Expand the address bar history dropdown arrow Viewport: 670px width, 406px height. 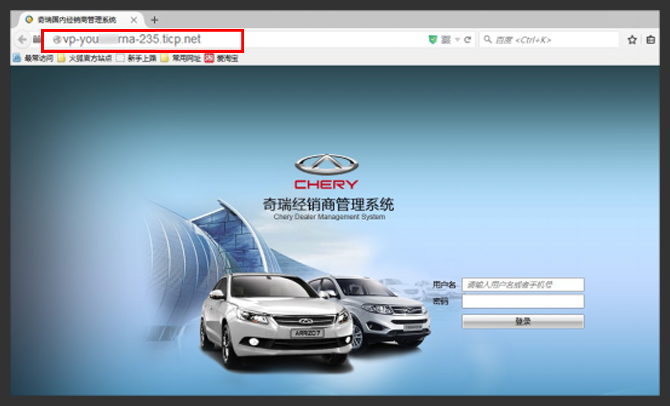(x=456, y=40)
